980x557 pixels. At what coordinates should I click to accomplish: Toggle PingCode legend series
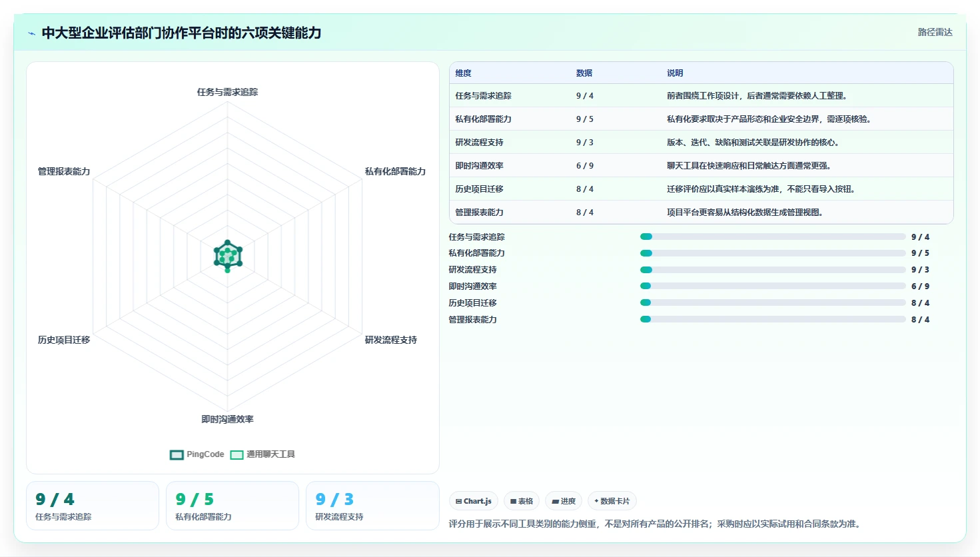[x=197, y=454]
